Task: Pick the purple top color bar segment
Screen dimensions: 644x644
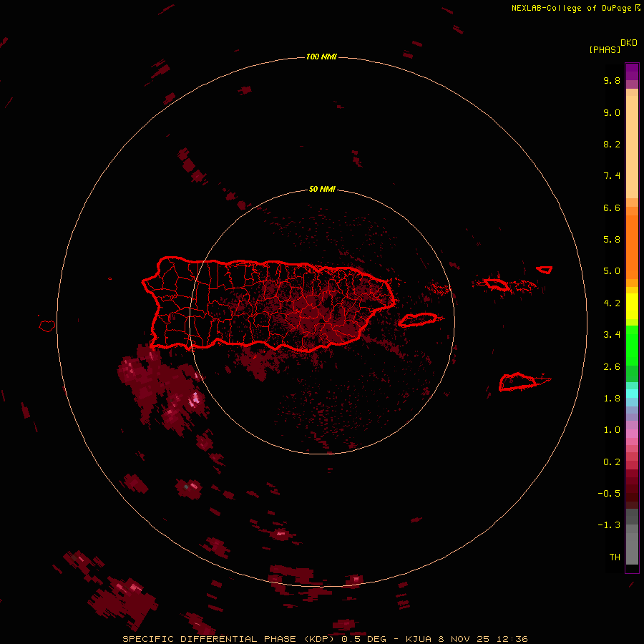Action: [x=632, y=72]
